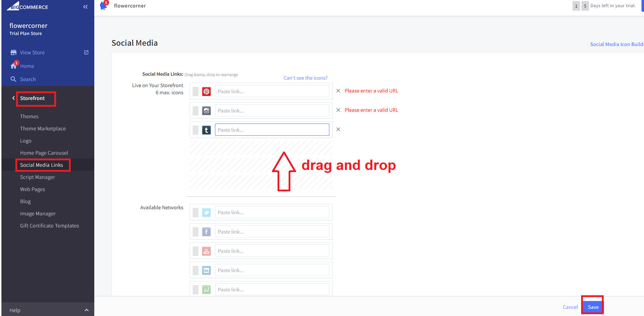Click the View Store storefront icon

click(x=14, y=52)
